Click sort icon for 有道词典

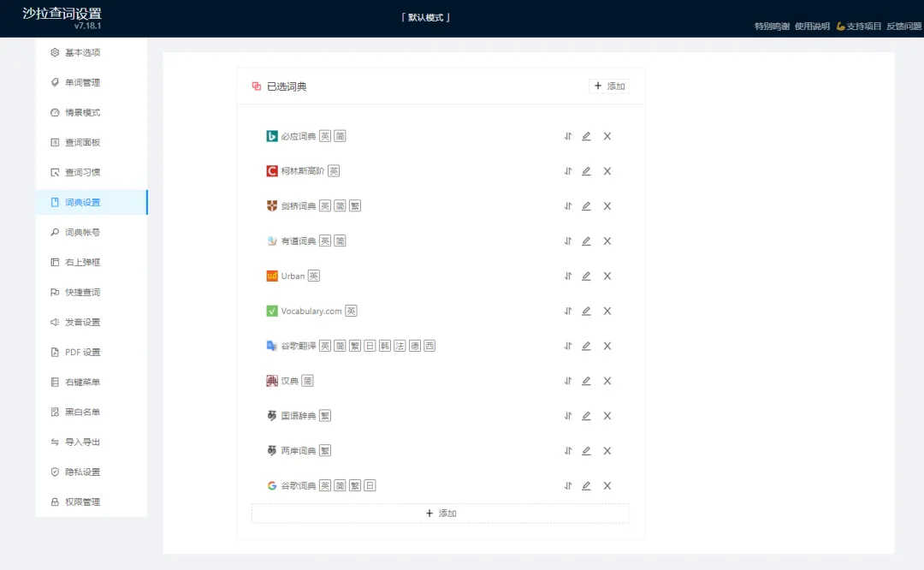567,241
